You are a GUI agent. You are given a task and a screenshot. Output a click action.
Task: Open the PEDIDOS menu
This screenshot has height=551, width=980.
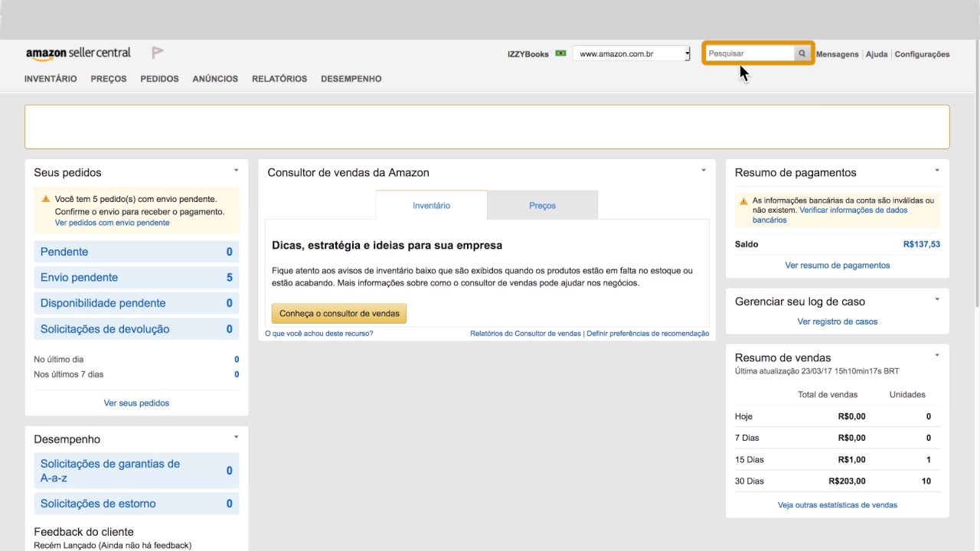click(159, 79)
